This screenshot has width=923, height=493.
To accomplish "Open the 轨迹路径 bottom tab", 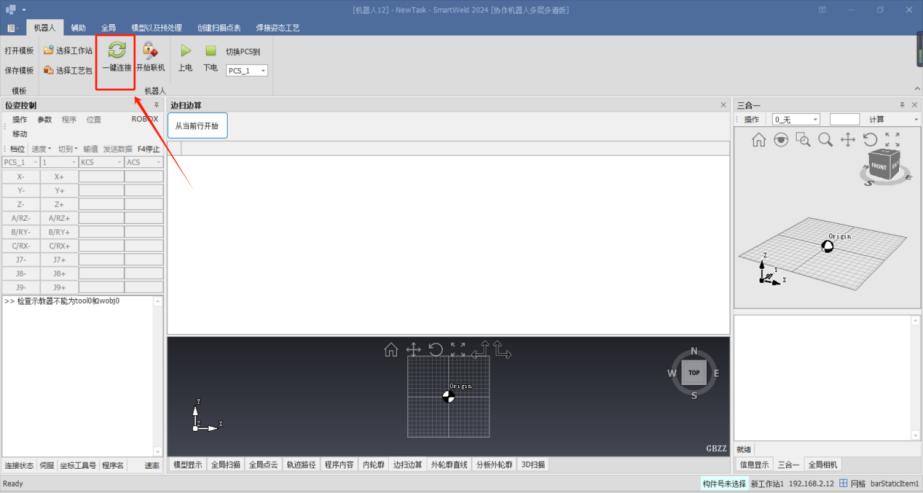I will (x=301, y=465).
